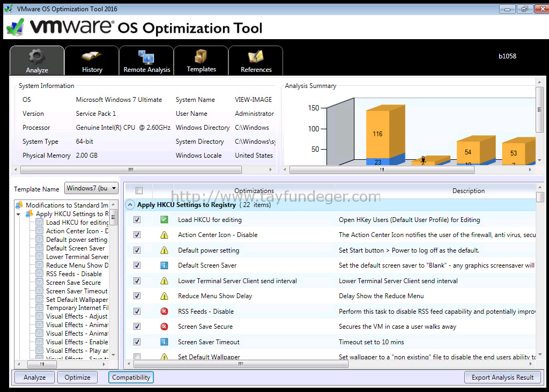549x392 pixels.
Task: Click the RSS Feeds - Disable row name in list
Action: pos(205,312)
